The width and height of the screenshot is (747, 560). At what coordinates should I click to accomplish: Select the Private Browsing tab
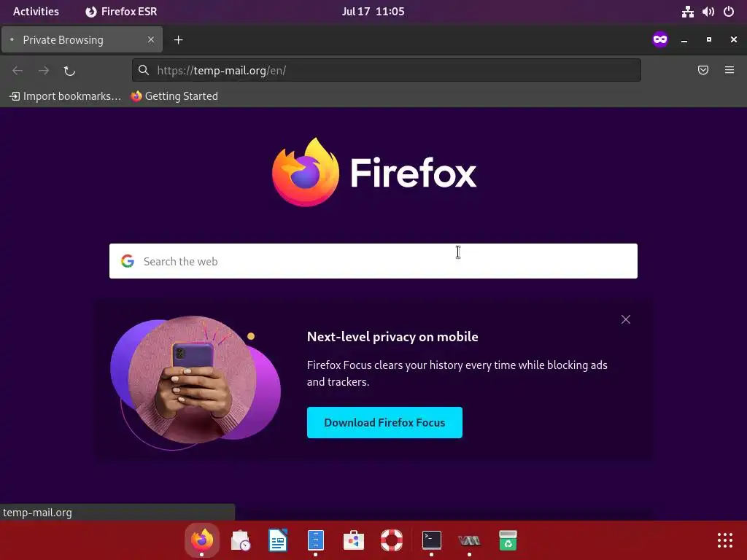click(x=82, y=39)
